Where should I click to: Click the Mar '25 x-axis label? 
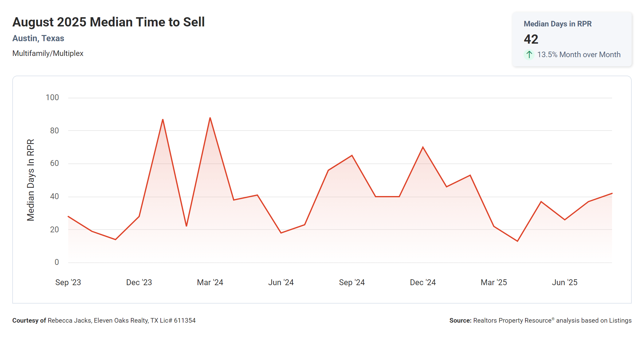tap(494, 282)
